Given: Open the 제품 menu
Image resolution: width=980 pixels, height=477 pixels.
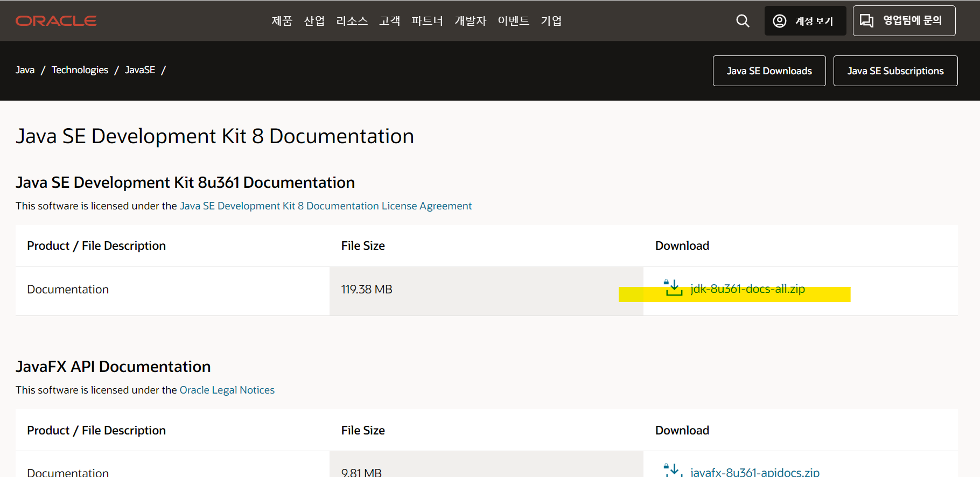Looking at the screenshot, I should pos(282,21).
